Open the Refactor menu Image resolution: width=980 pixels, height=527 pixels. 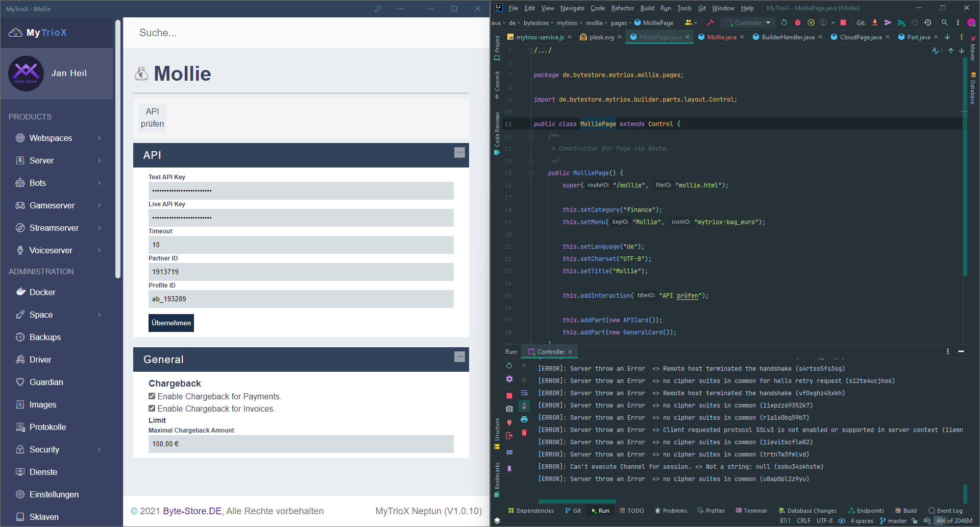click(622, 8)
